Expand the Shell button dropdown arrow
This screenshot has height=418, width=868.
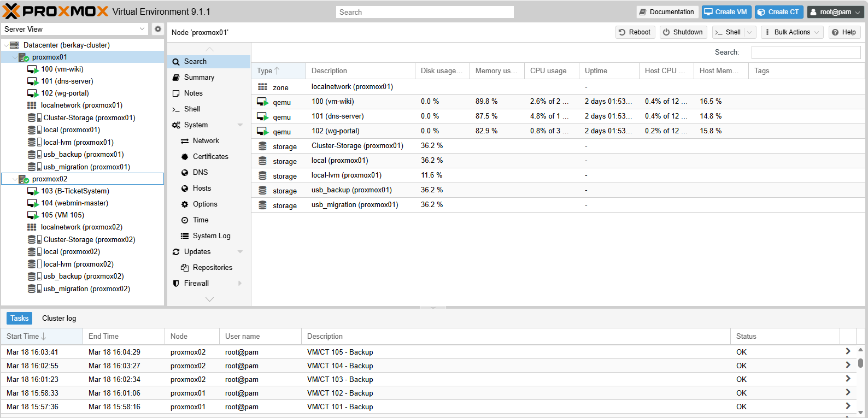pyautogui.click(x=749, y=32)
